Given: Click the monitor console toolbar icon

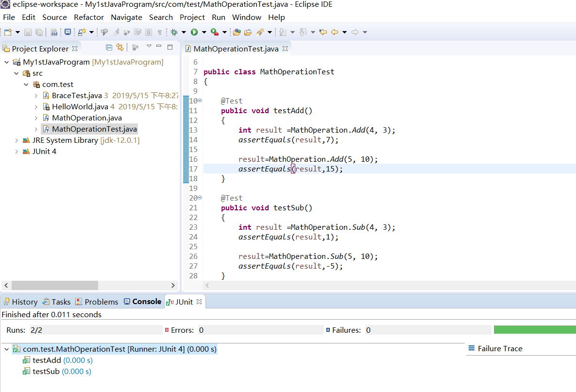Looking at the screenshot, I should click(x=68, y=33).
